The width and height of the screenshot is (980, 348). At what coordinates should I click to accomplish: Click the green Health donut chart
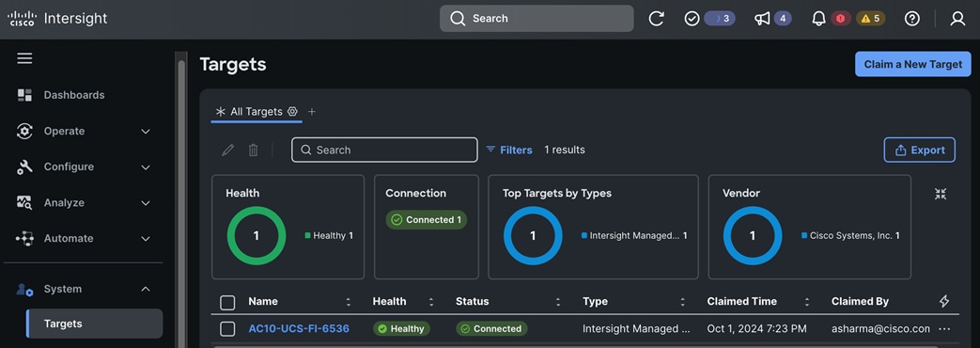click(257, 235)
